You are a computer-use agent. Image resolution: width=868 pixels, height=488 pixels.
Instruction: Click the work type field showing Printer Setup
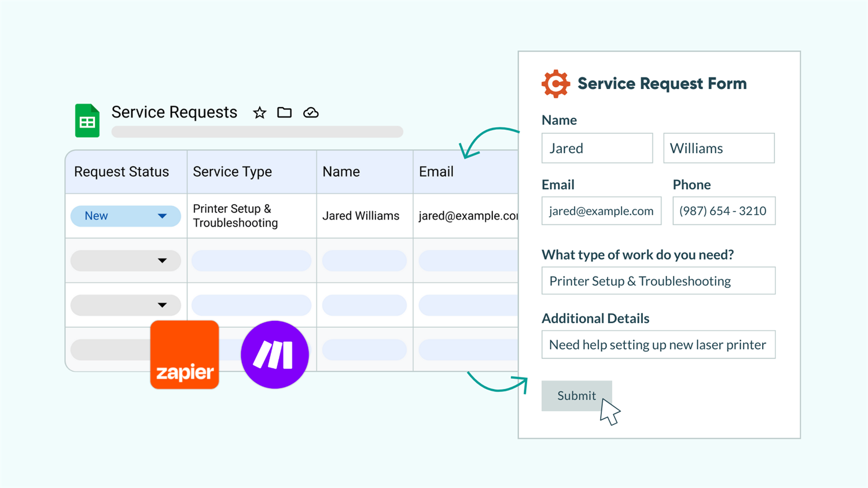[x=658, y=280]
